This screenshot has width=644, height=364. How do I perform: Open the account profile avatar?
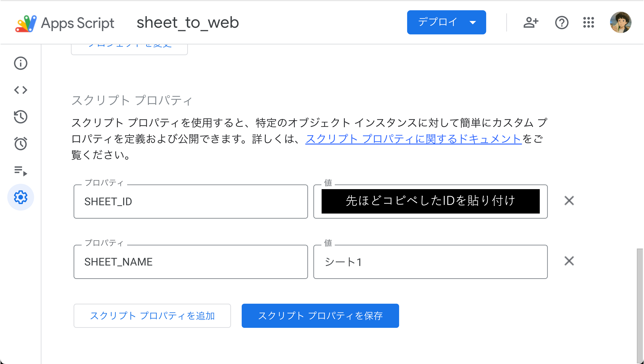click(620, 23)
